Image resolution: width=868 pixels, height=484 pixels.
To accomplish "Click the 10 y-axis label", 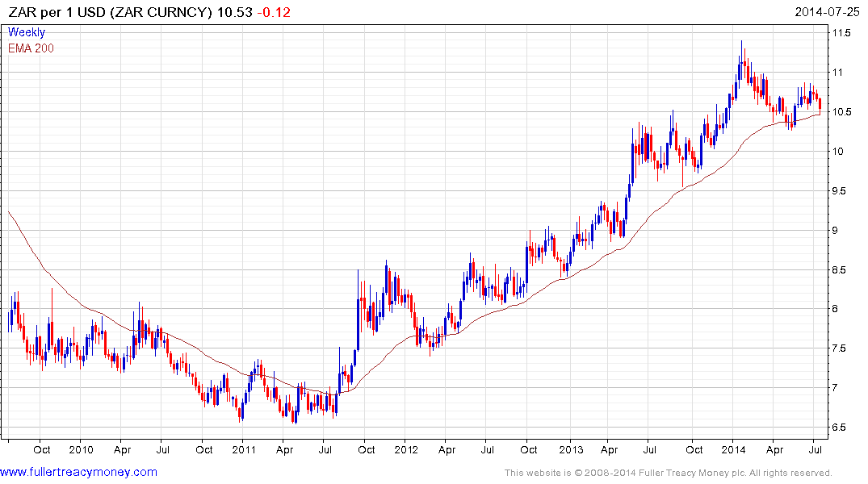I will click(x=838, y=152).
